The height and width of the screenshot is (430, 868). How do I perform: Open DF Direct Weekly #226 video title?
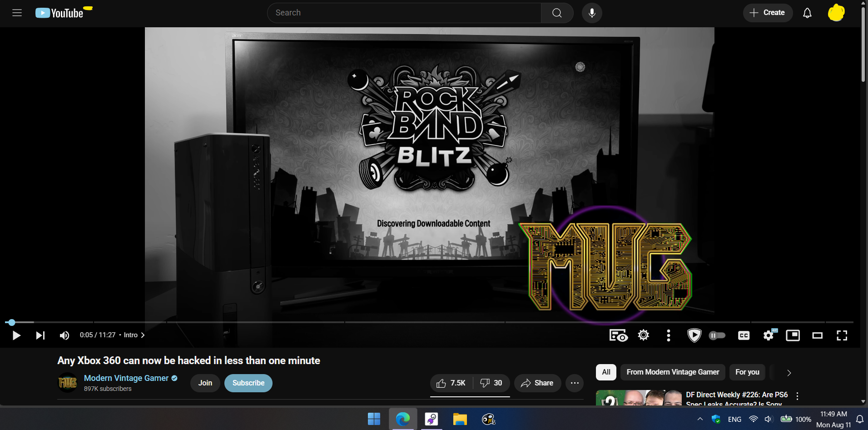click(737, 399)
